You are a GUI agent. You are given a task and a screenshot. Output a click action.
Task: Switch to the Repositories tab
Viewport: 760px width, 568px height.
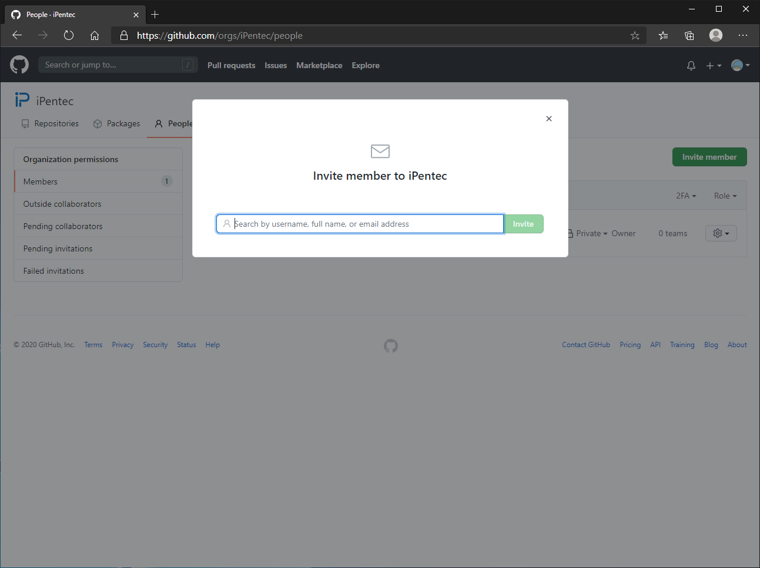coord(50,124)
